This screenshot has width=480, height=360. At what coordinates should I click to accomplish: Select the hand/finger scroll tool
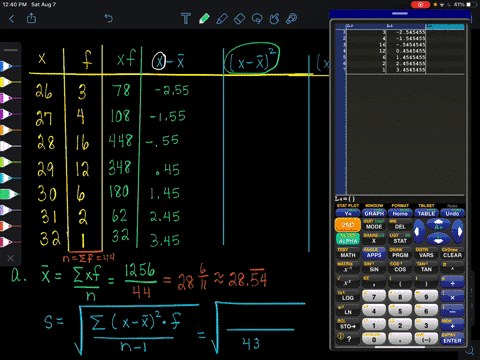[274, 19]
